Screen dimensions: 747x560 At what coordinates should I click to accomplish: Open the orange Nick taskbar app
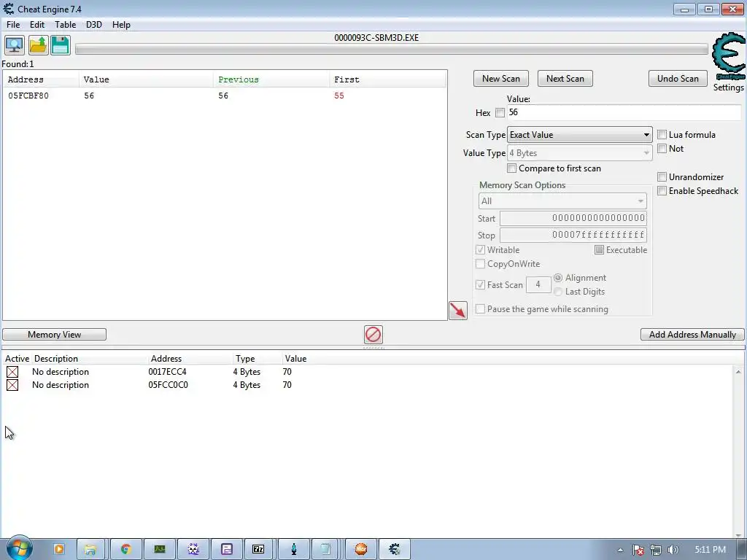(360, 550)
